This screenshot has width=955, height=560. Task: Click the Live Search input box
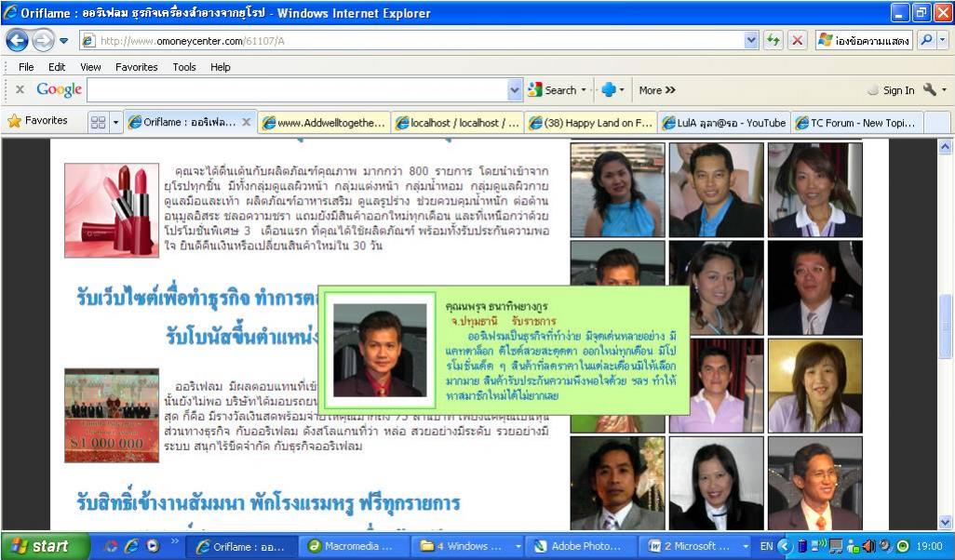(x=865, y=41)
